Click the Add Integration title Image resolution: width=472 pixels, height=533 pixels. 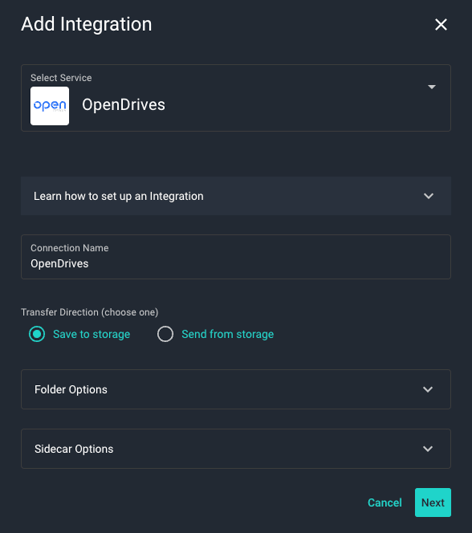tap(87, 24)
